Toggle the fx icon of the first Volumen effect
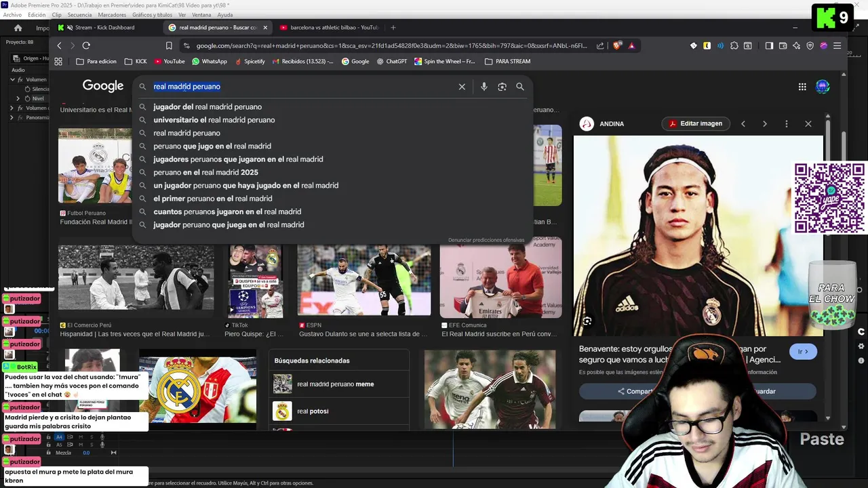This screenshot has width=868, height=488. coord(20,79)
